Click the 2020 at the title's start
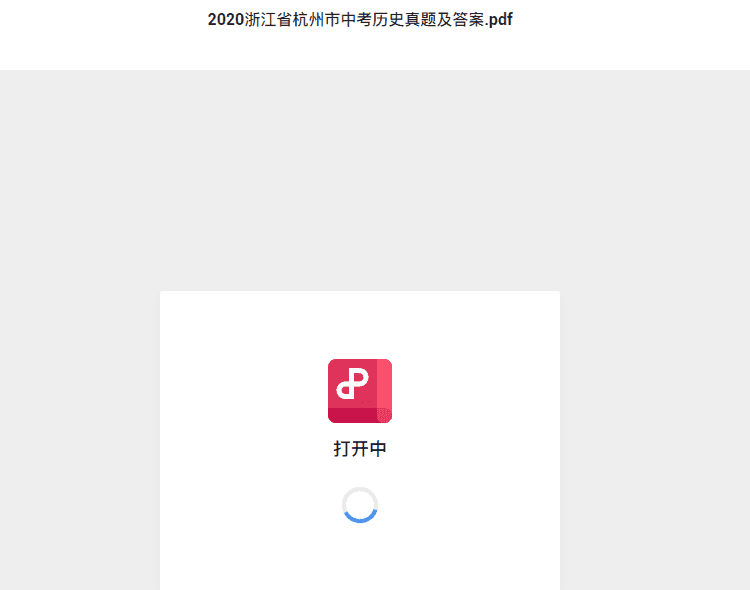The width and height of the screenshot is (750, 590). (x=226, y=20)
